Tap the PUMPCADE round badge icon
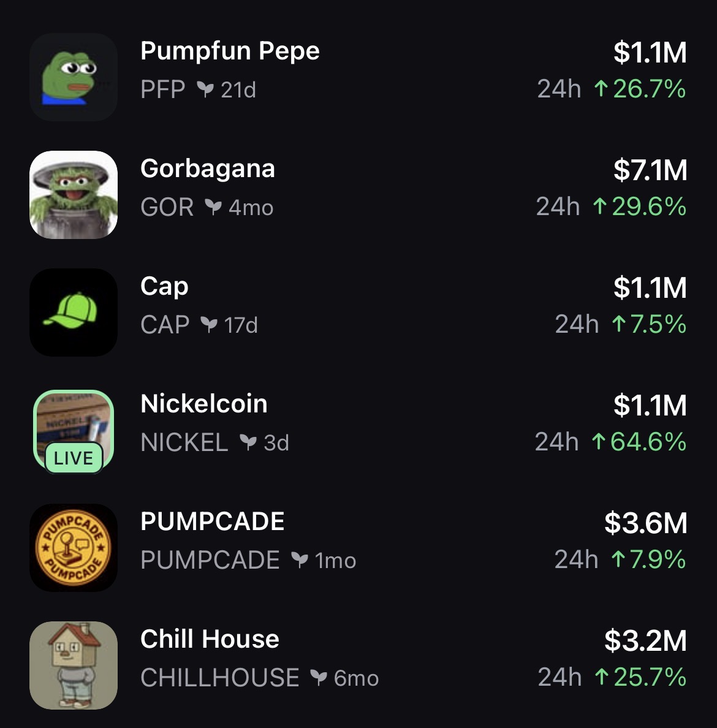The height and width of the screenshot is (728, 717). [74, 548]
